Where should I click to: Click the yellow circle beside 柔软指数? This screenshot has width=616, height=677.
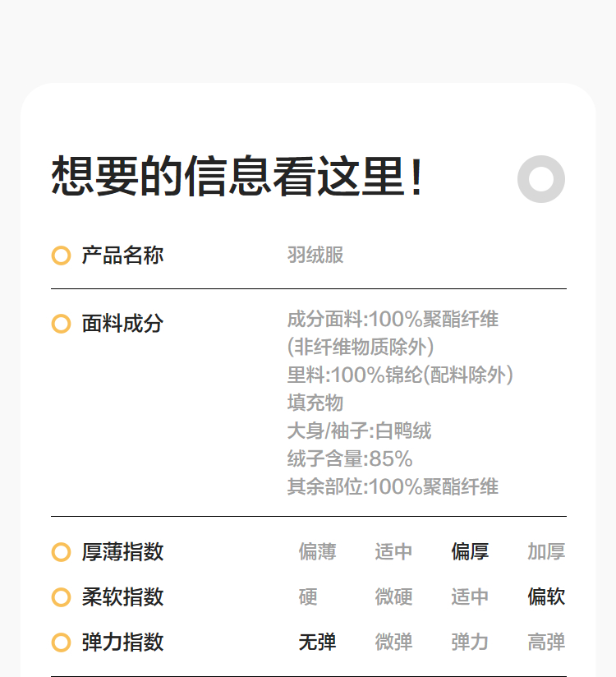pyautogui.click(x=61, y=597)
